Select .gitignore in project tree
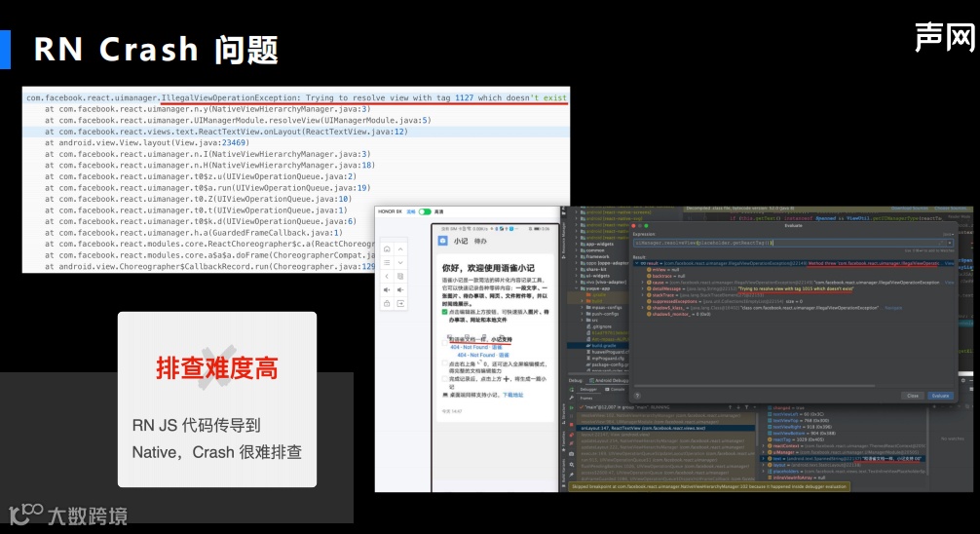Image resolution: width=980 pixels, height=534 pixels. point(601,326)
